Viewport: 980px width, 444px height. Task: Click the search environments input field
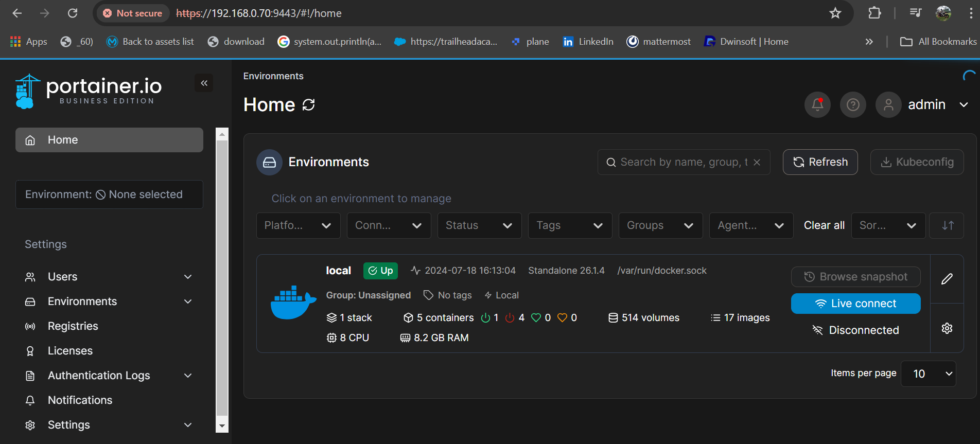click(679, 162)
